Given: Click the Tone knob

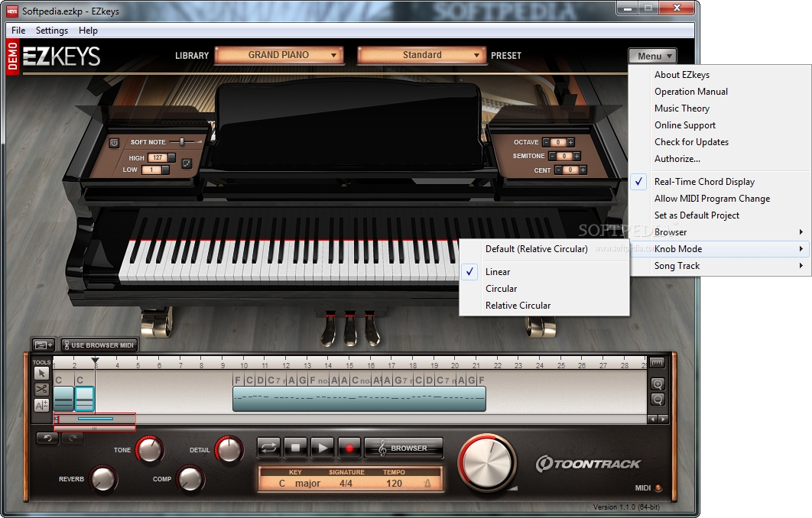Looking at the screenshot, I should click(x=150, y=449).
